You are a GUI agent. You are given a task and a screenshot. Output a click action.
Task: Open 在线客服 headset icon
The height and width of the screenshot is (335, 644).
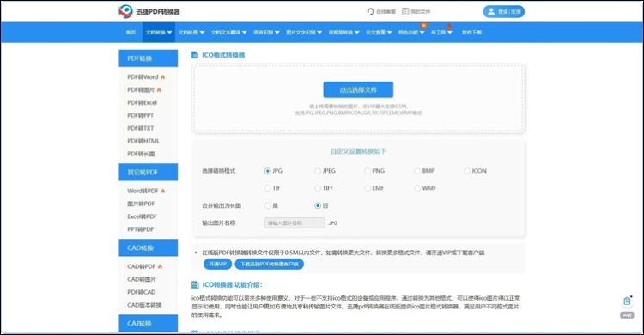pyautogui.click(x=370, y=11)
